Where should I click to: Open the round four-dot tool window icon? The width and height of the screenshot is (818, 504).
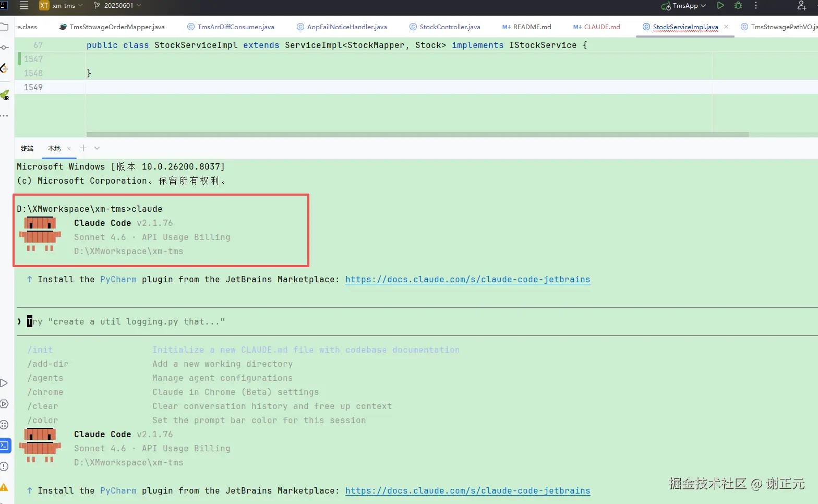4,425
